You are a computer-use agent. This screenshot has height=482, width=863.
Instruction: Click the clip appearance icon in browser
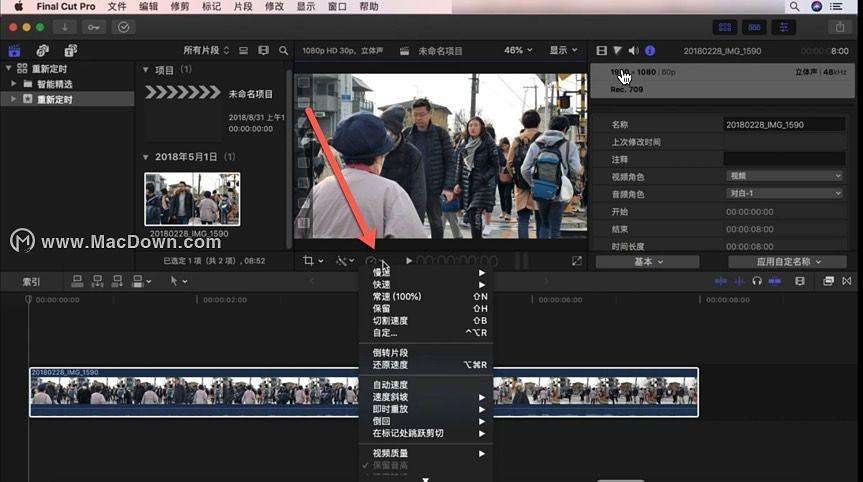pyautogui.click(x=243, y=51)
